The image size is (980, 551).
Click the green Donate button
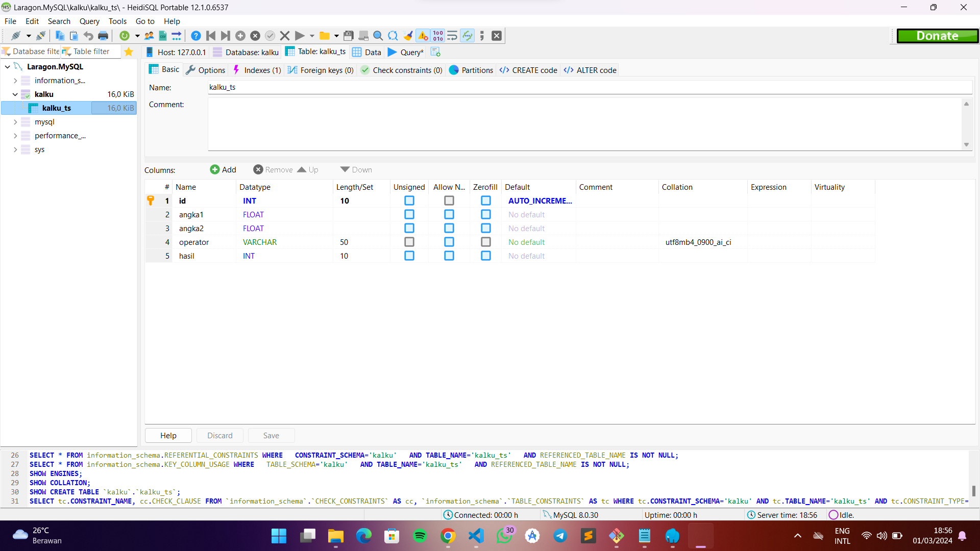click(937, 36)
